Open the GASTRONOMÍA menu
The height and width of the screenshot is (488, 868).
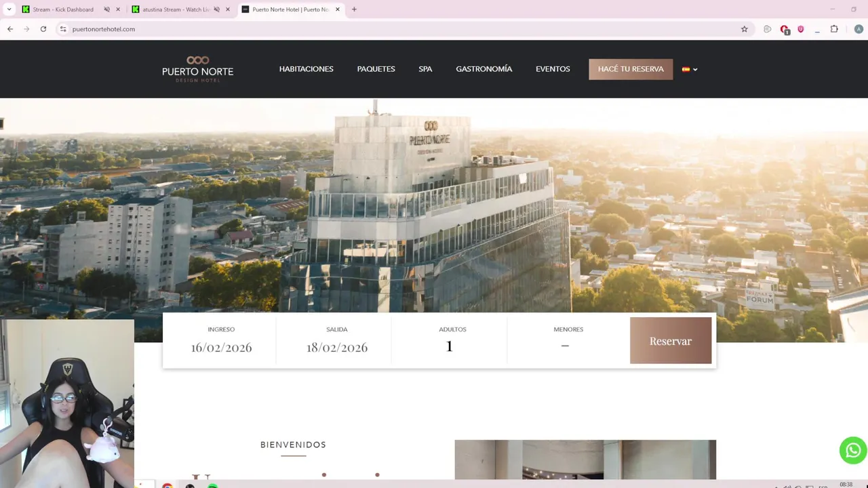coord(484,69)
